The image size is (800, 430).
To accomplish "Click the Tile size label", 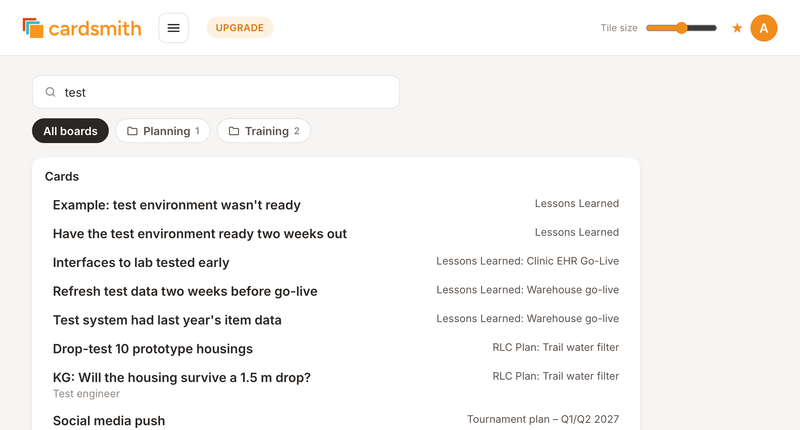I will coord(619,28).
